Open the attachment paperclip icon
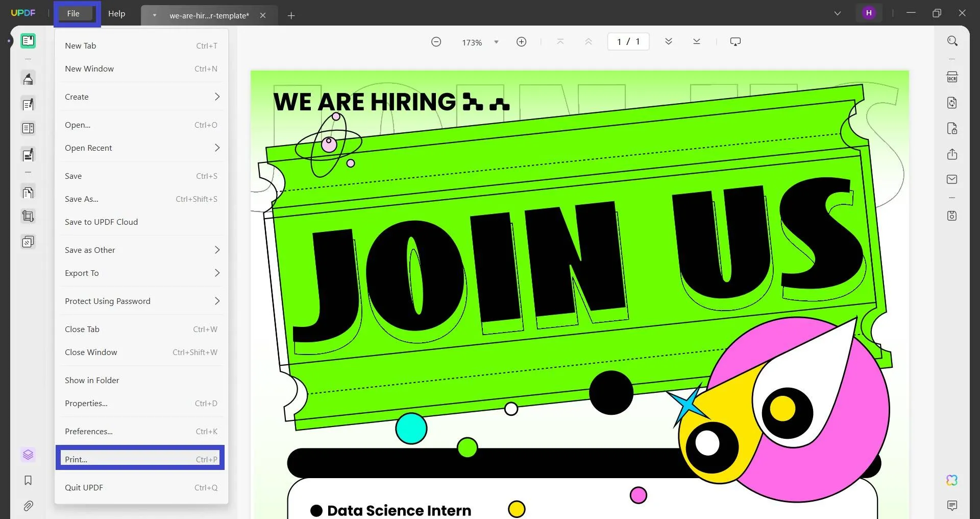Screen dimensions: 980x519 (28, 506)
